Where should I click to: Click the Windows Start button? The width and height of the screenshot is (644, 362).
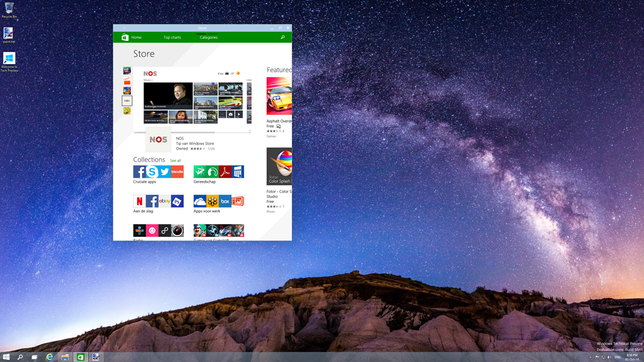(6, 357)
